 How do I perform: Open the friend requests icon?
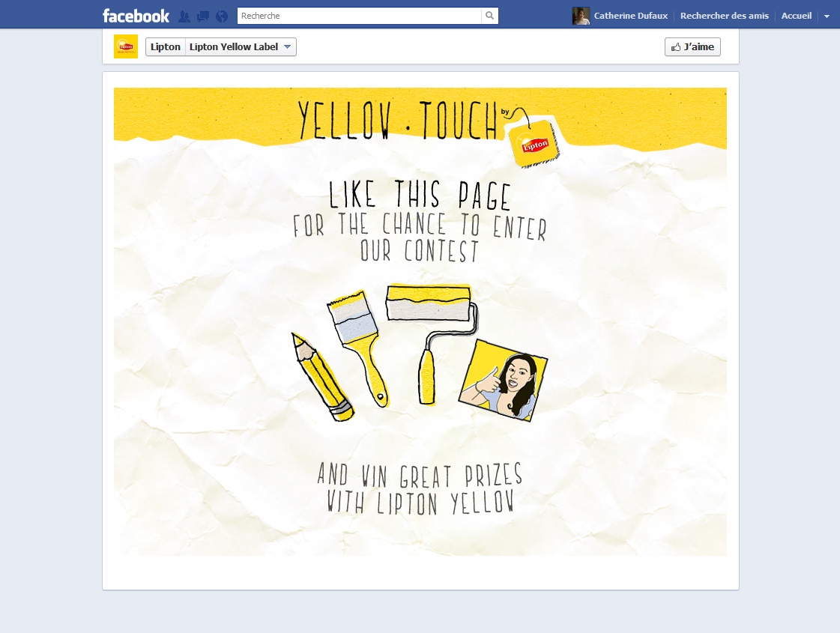tap(184, 16)
